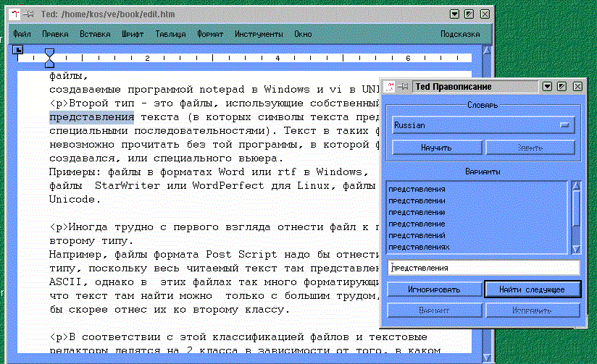The width and height of the screenshot is (597, 364).
Task: Click the Найти следующее button
Action: (x=533, y=289)
